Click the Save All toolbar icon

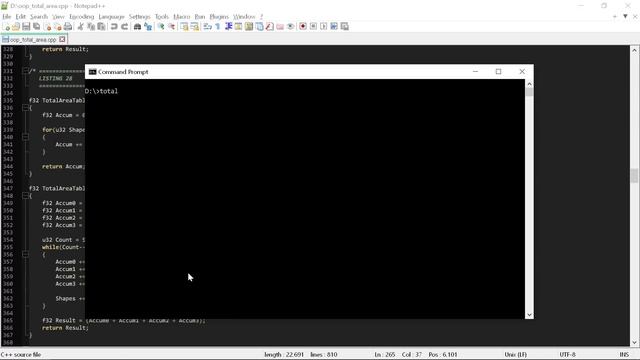coord(36,27)
